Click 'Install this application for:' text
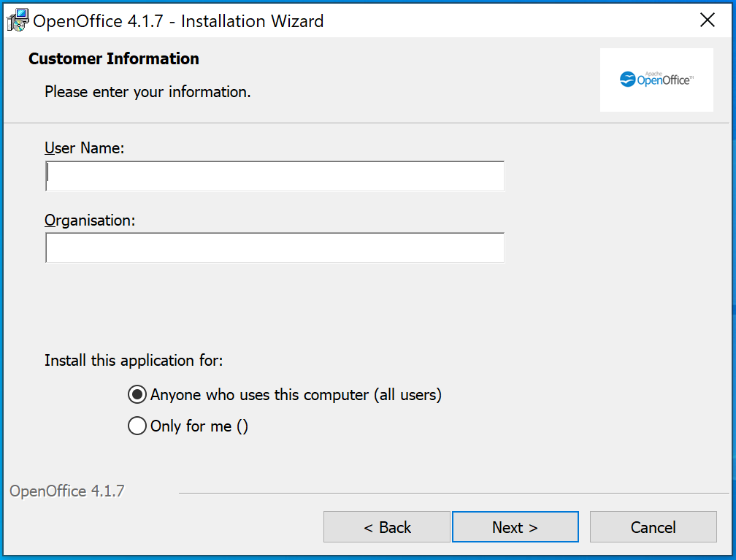This screenshot has width=736, height=560. pos(134,361)
